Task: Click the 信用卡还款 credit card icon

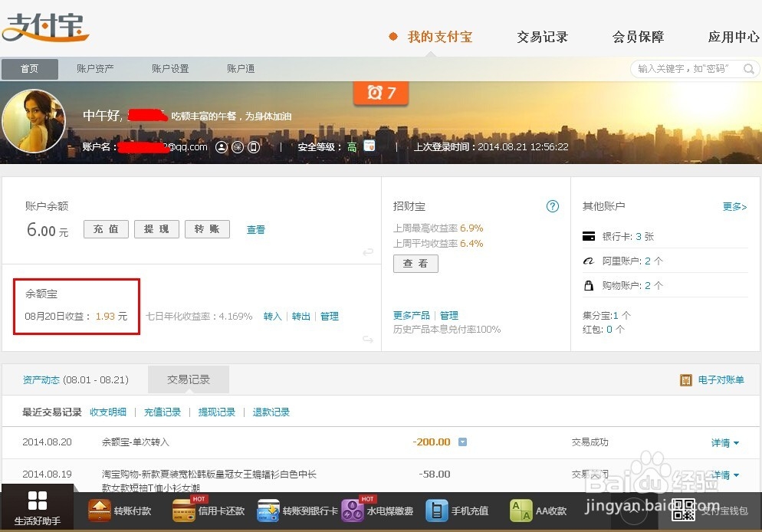Action: click(x=184, y=511)
